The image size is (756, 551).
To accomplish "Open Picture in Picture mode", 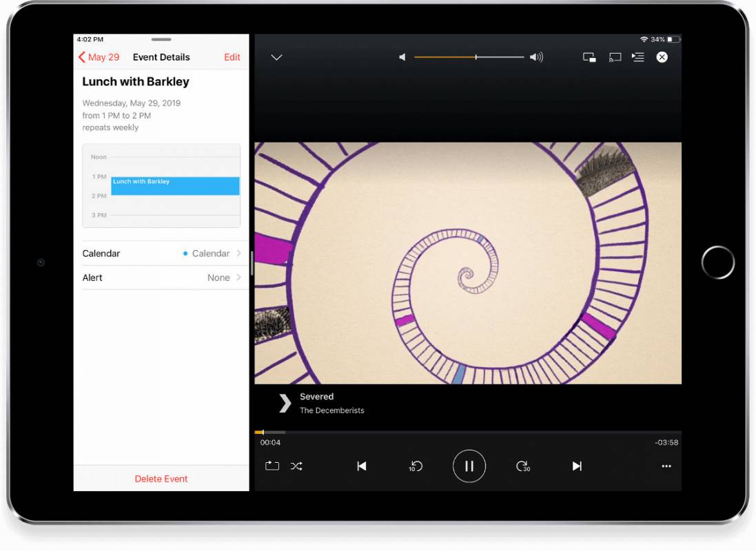I will (x=589, y=57).
